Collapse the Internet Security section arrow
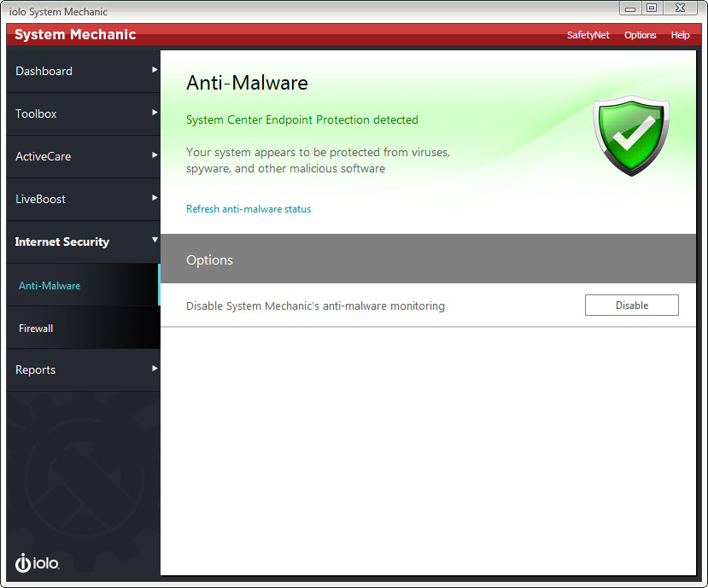Screen dimensions: 708x588 [155, 240]
